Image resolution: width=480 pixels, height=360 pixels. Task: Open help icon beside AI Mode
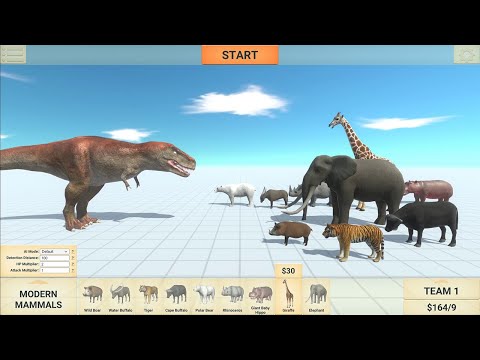[x=73, y=251]
